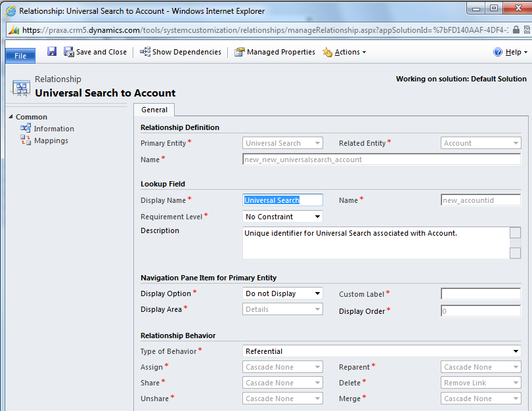Open the Merge behavior dropdown

[x=481, y=399]
